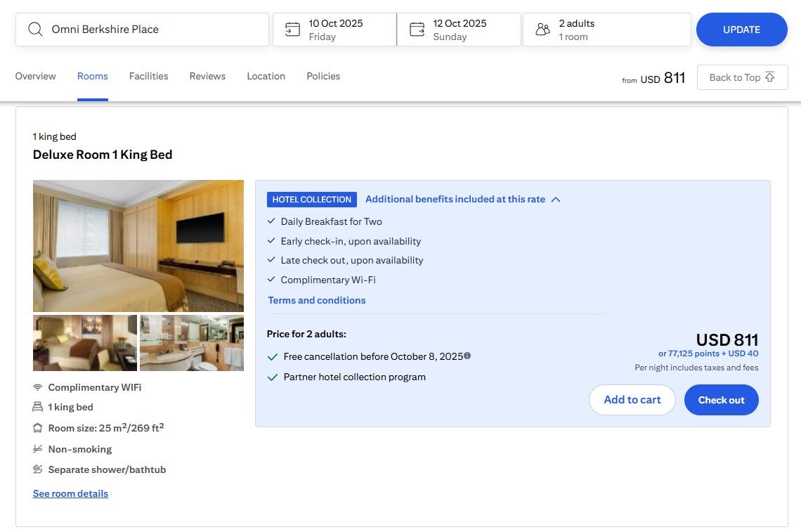Screen dimensions: 801x532
Task: Click green check beside Free cancellation
Action: point(273,357)
